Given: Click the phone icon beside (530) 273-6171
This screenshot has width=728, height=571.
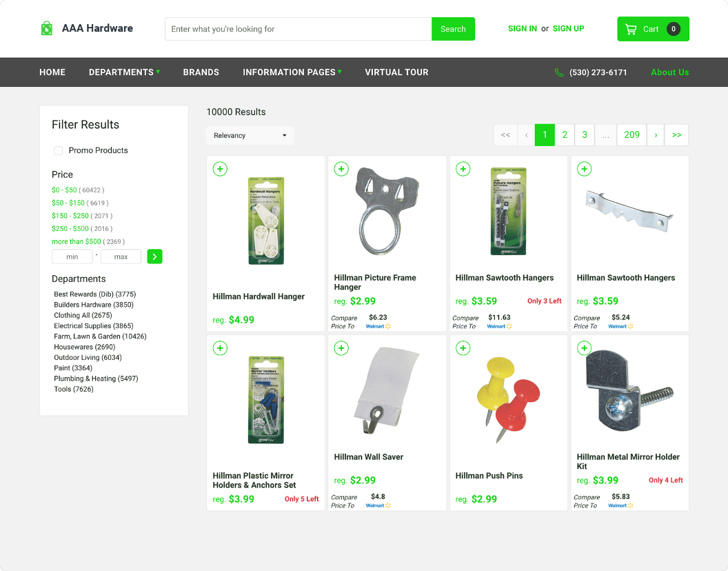Looking at the screenshot, I should click(x=559, y=72).
